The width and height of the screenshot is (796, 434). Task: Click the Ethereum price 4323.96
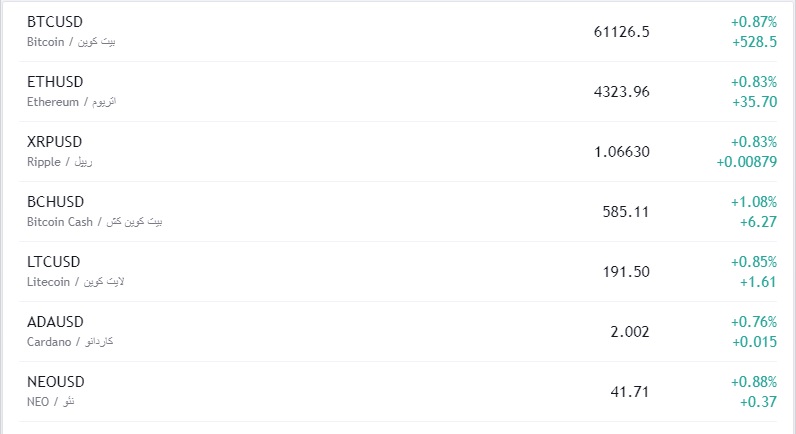point(621,91)
